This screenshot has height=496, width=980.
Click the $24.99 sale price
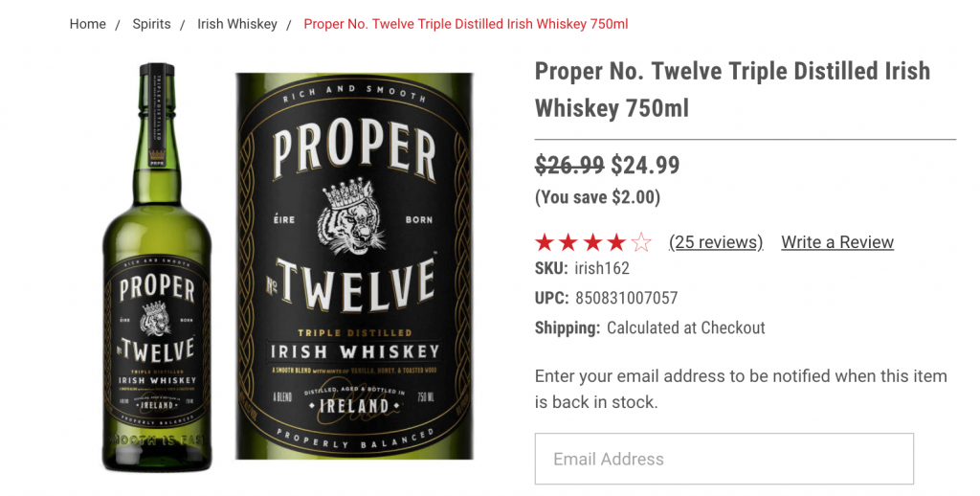645,166
